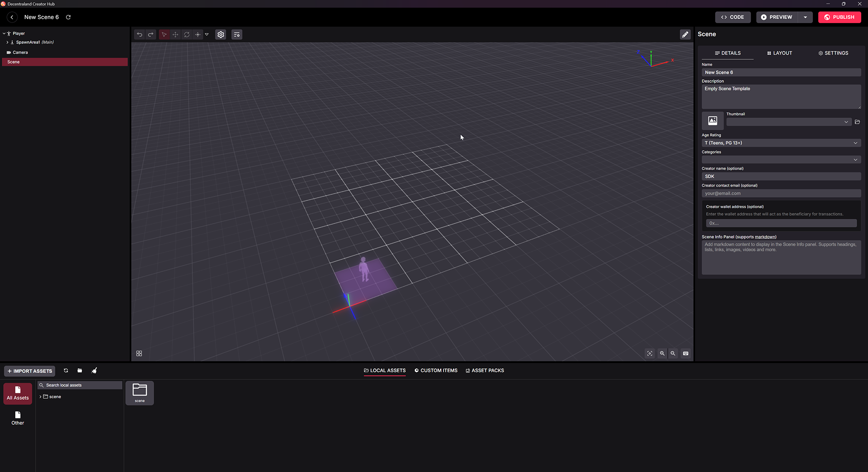Open the Thumbnail dropdown
Screen dimensions: 868x472
pyautogui.click(x=788, y=122)
